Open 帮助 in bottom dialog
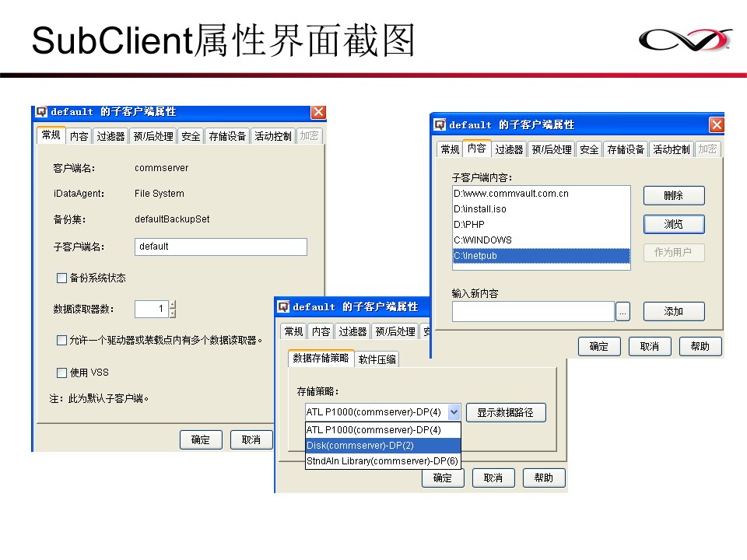 544,478
